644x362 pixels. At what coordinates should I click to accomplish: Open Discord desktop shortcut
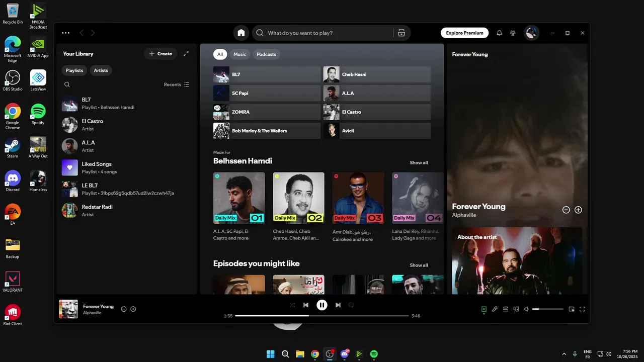pyautogui.click(x=13, y=181)
